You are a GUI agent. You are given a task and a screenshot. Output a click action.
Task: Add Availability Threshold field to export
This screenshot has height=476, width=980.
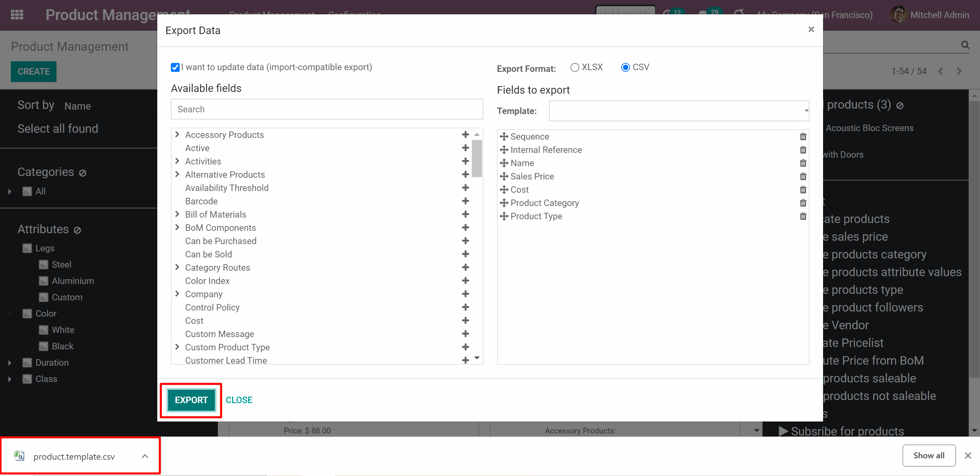coord(465,188)
